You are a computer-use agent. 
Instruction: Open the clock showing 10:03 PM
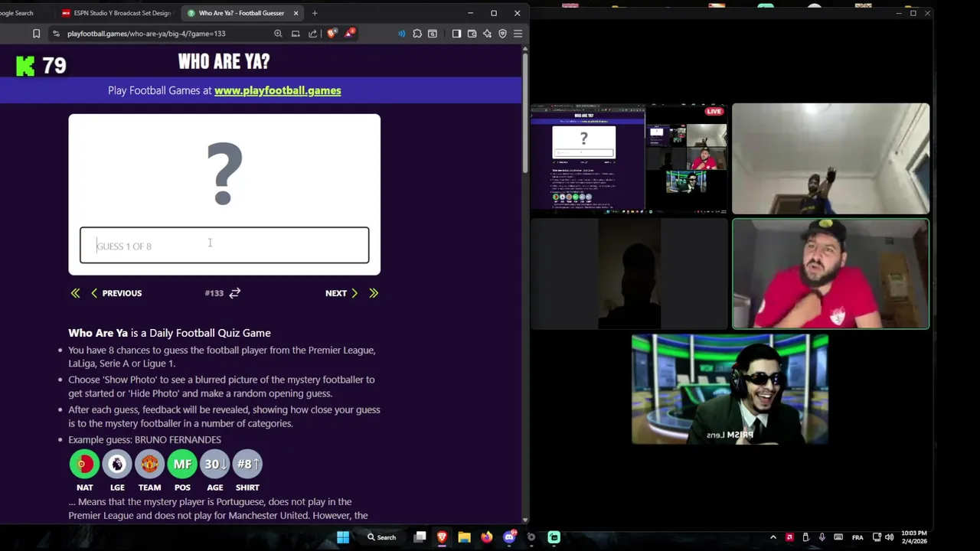(914, 537)
